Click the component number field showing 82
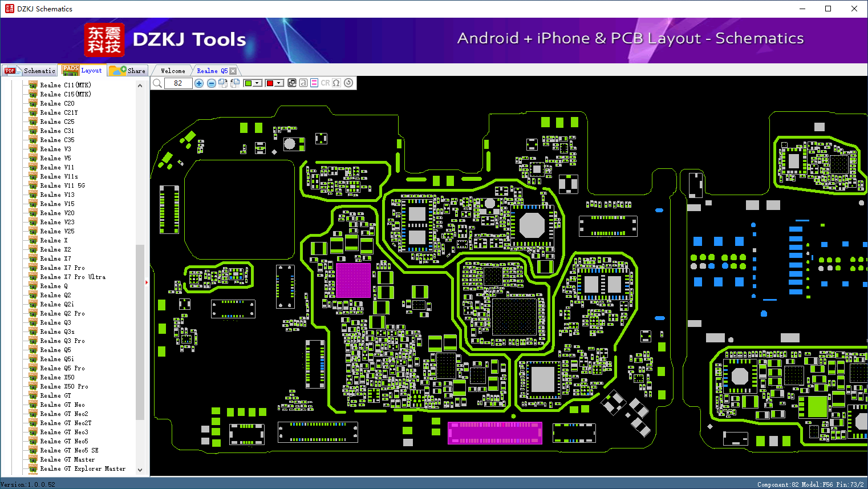 click(178, 83)
